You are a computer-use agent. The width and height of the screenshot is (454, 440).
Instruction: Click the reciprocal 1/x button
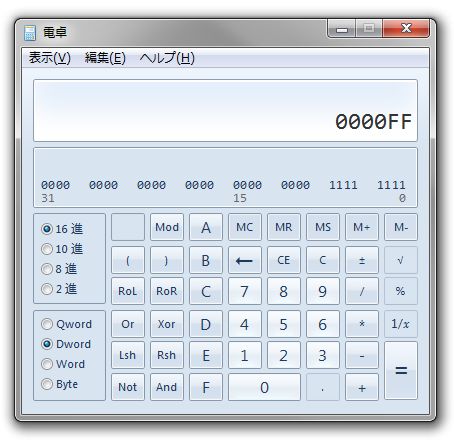coord(401,324)
